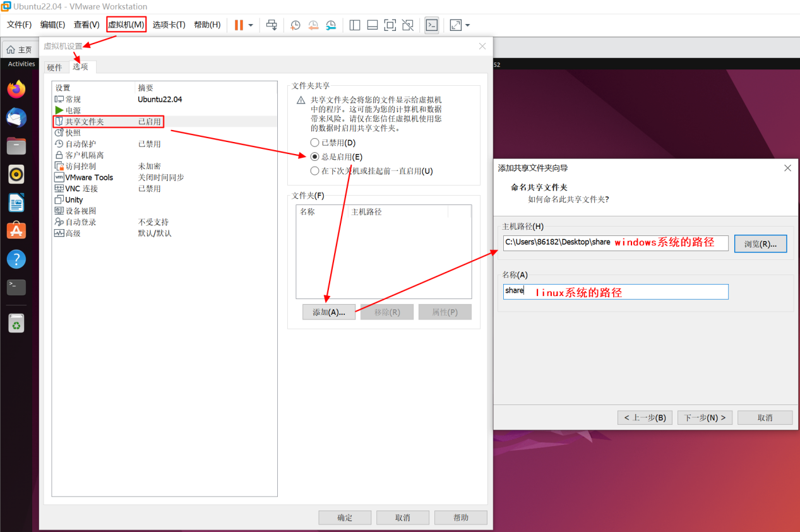
Task: Toggle the thumbnail bar view icon
Action: 373,25
